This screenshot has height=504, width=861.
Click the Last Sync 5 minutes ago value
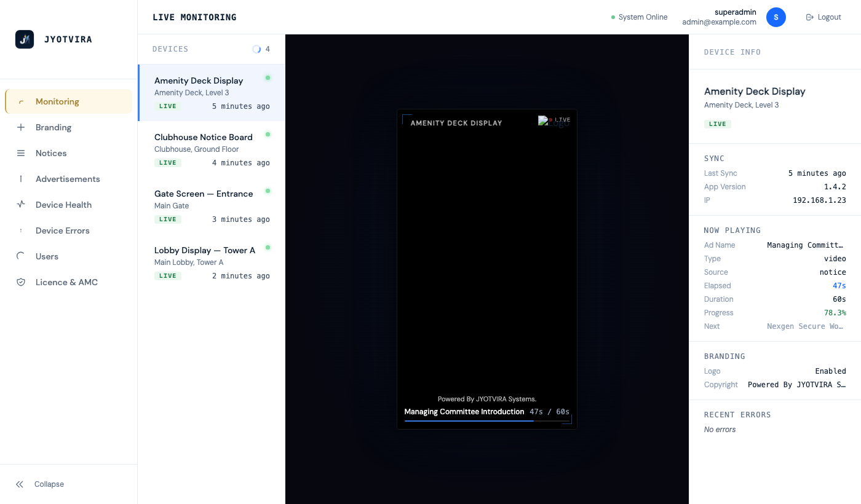coord(817,173)
